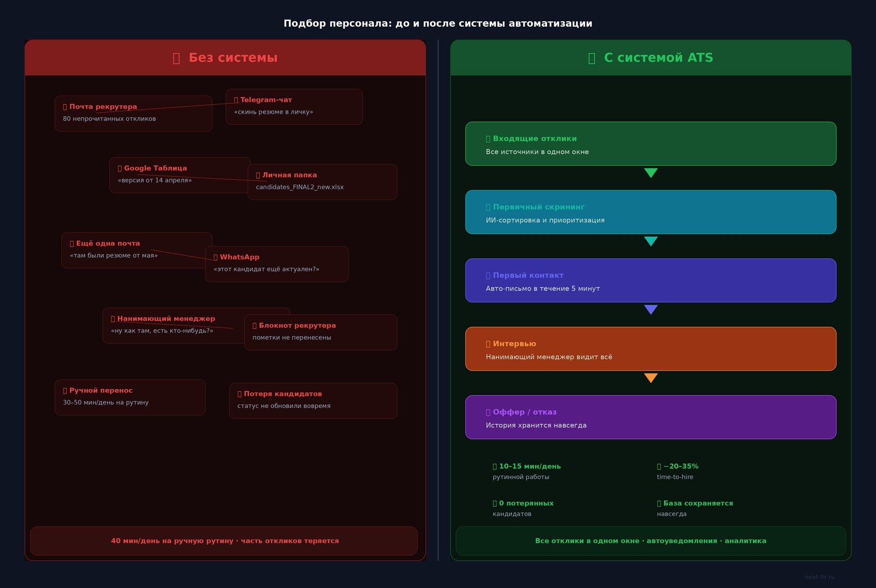Screen dimensions: 876x588
Task: Click the icon next to 'Входящие отклики'
Action: pos(488,139)
